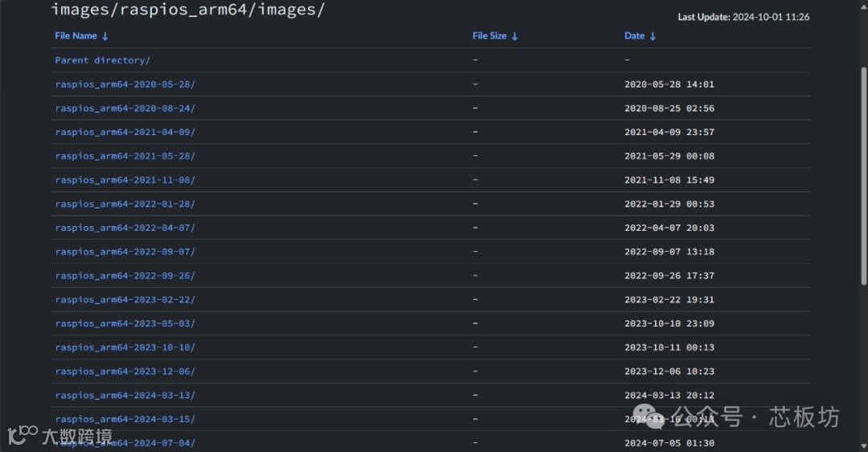Screen dimensions: 868x452
Task: Sort listing by Date header
Action: coord(634,36)
